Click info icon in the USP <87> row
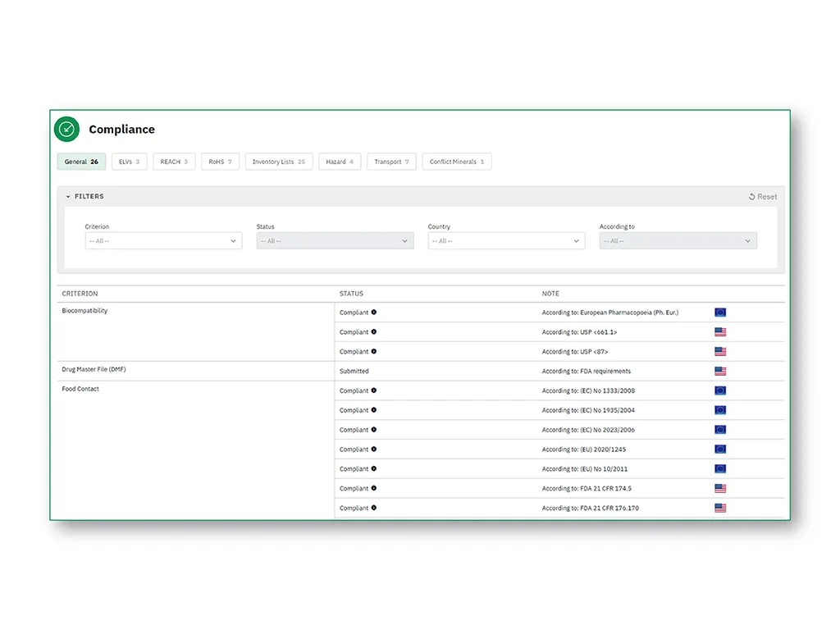This screenshot has width=840, height=630. point(374,351)
